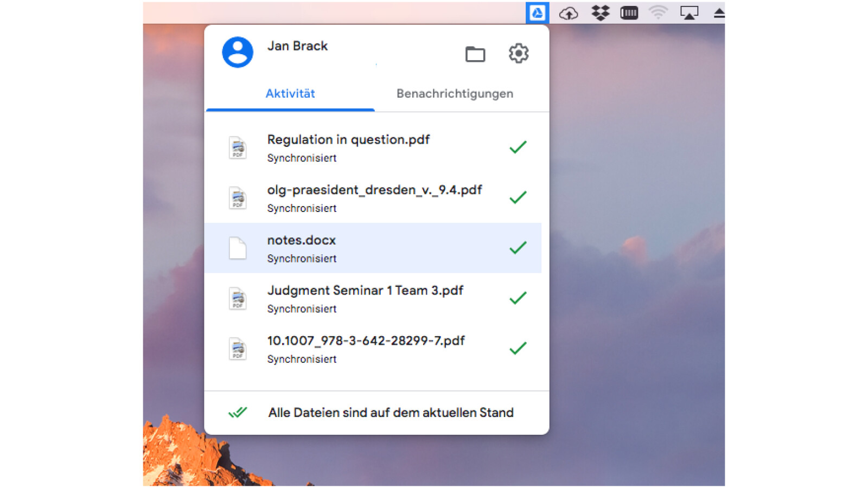Click the Google Drive menu bar icon
Screen dimensions: 868x488
point(537,13)
